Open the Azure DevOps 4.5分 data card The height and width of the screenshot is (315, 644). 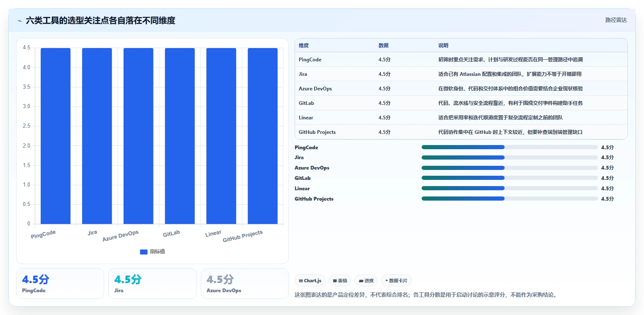click(245, 283)
